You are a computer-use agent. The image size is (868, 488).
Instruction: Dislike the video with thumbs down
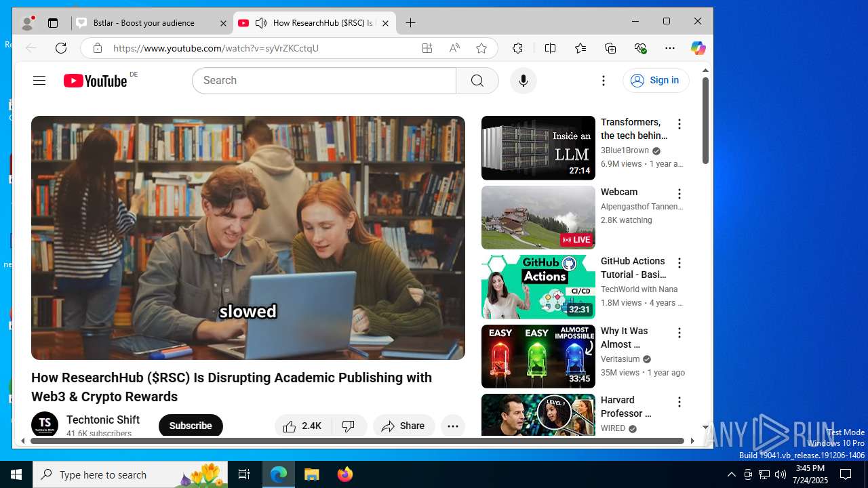click(349, 426)
